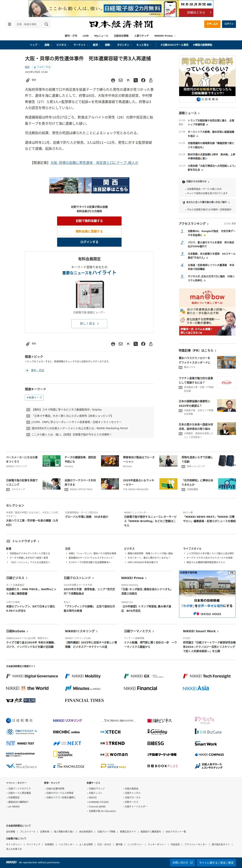Expand トップ navigation dropdown

coord(35,45)
